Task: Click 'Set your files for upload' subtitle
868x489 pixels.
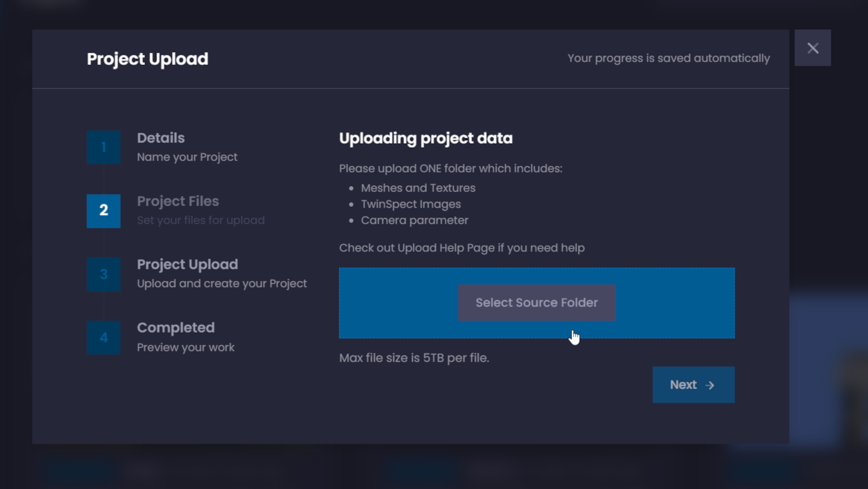Action: coord(201,221)
